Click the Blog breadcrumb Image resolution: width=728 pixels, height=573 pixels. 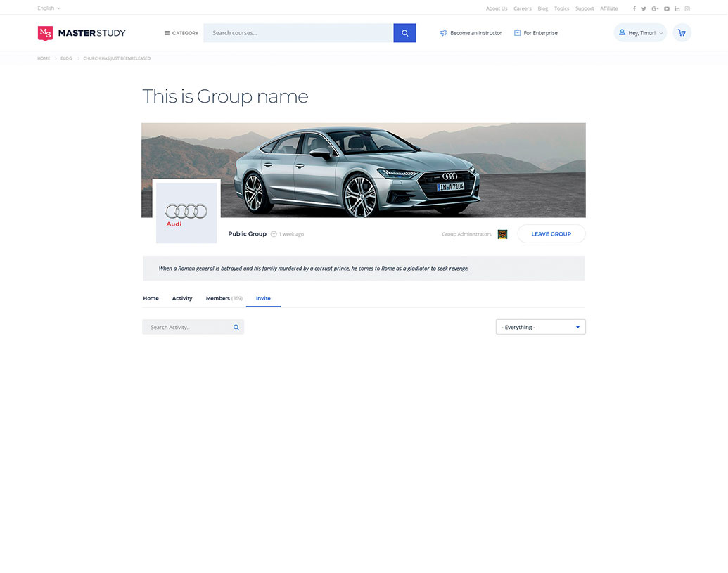tap(66, 58)
